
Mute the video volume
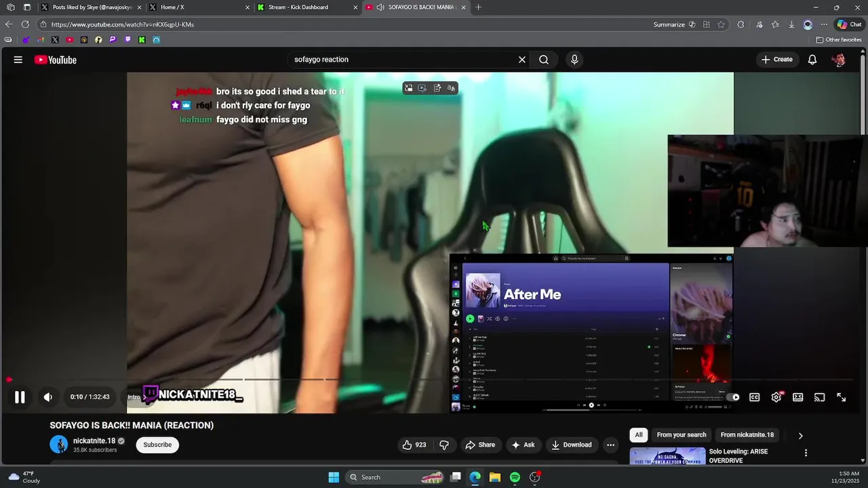click(48, 397)
